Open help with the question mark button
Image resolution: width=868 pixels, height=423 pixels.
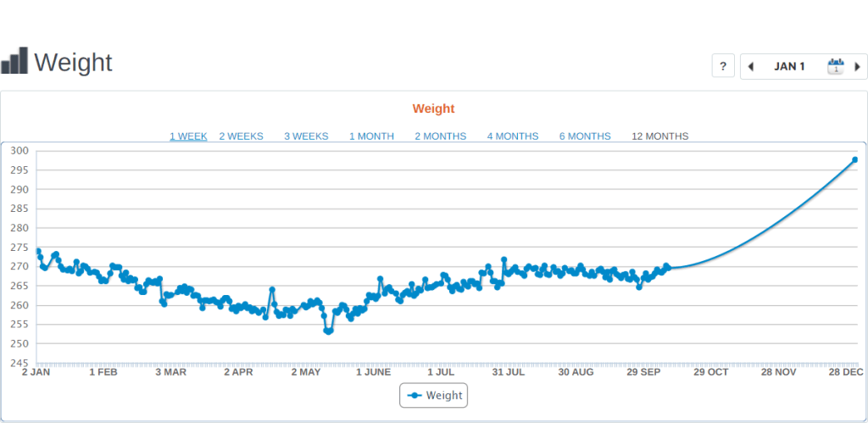click(722, 66)
